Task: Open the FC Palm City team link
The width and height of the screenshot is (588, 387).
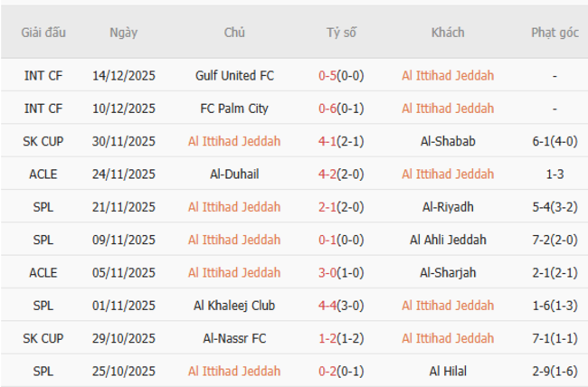Action: pyautogui.click(x=234, y=109)
